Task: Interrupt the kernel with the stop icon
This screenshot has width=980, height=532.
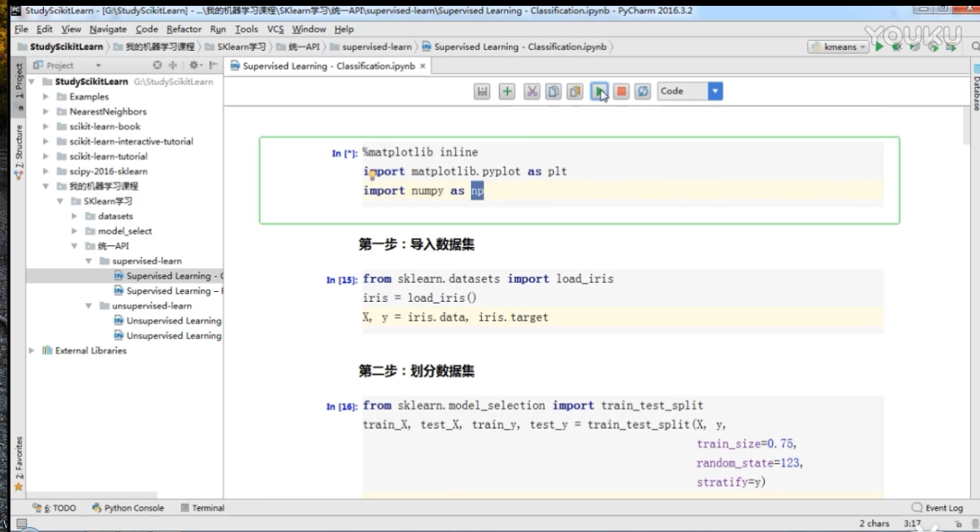Action: (x=621, y=91)
